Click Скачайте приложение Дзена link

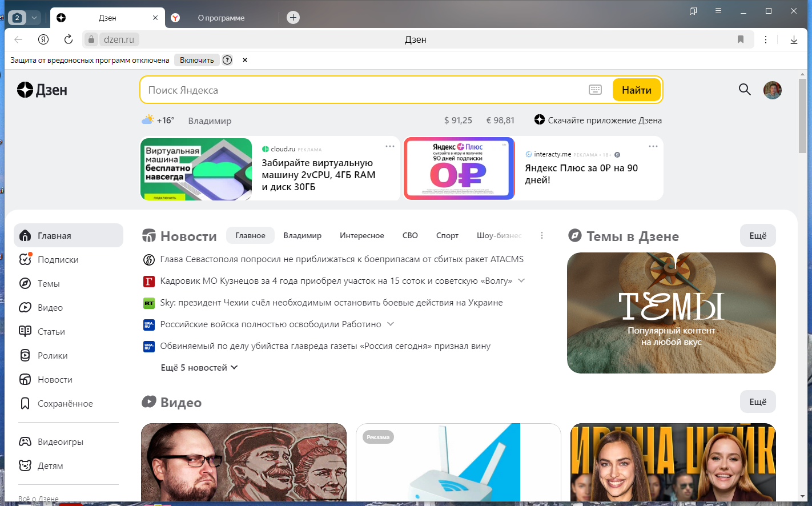[x=598, y=120]
